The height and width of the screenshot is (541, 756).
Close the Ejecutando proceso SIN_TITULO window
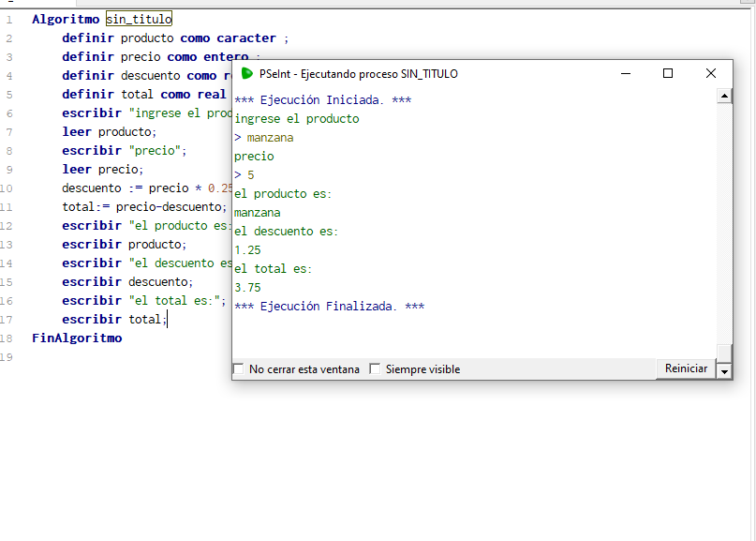pos(711,73)
